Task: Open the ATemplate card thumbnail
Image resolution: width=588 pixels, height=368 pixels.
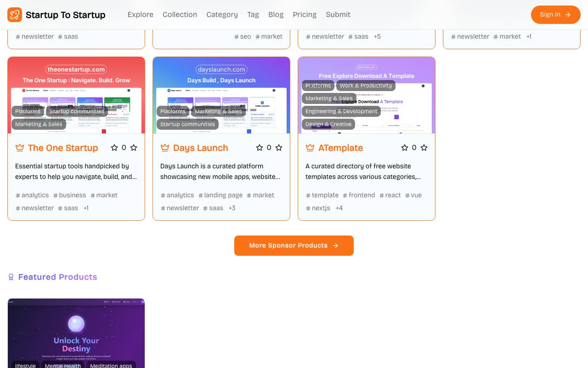Action: point(367,95)
